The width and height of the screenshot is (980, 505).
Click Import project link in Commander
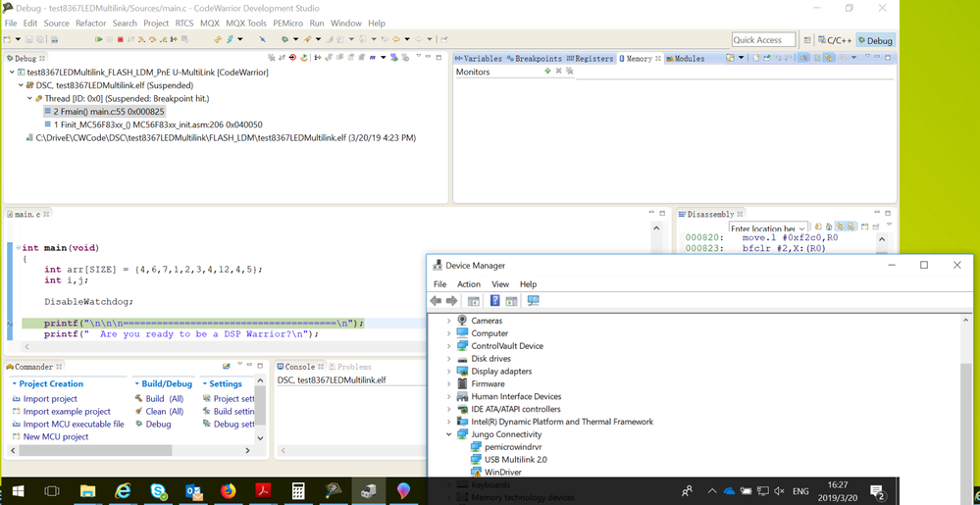click(x=50, y=399)
